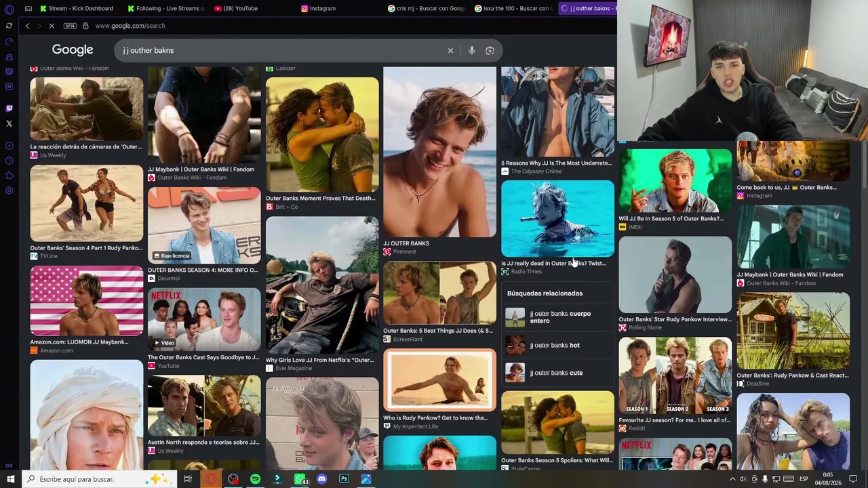Start voice search with microphone
Image resolution: width=868 pixels, height=488 pixels.
[x=472, y=50]
